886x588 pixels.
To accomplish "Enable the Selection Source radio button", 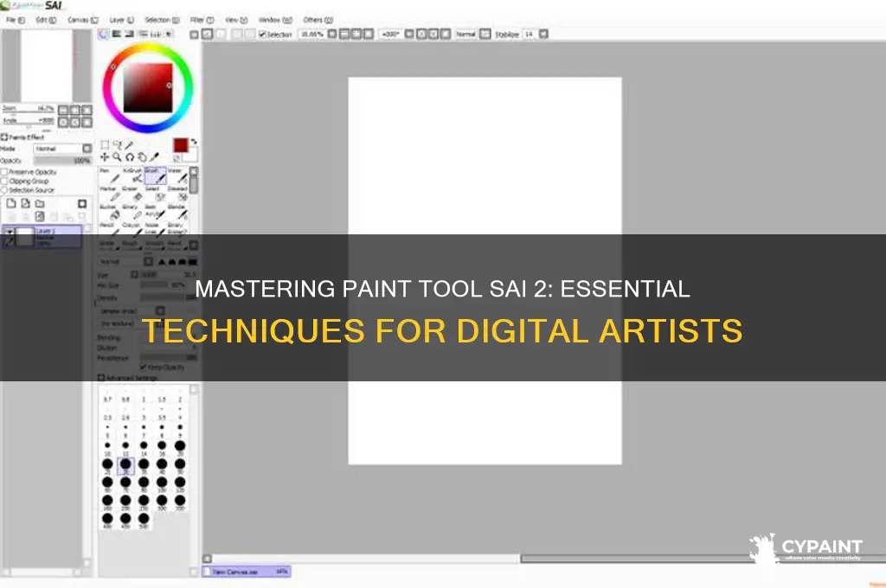I will pos(4,189).
